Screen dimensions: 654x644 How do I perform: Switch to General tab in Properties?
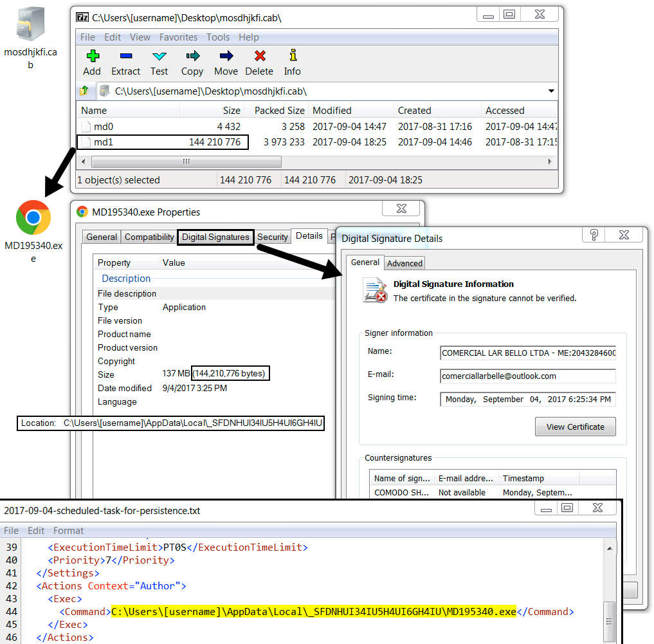tap(102, 237)
